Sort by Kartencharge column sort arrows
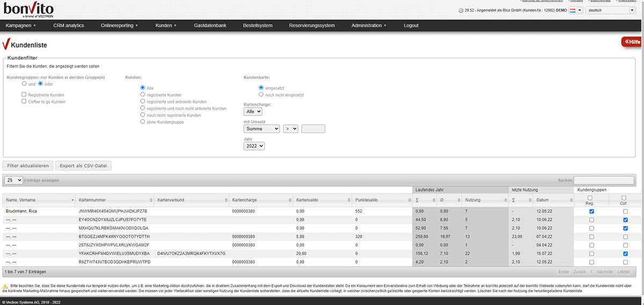 point(290,200)
